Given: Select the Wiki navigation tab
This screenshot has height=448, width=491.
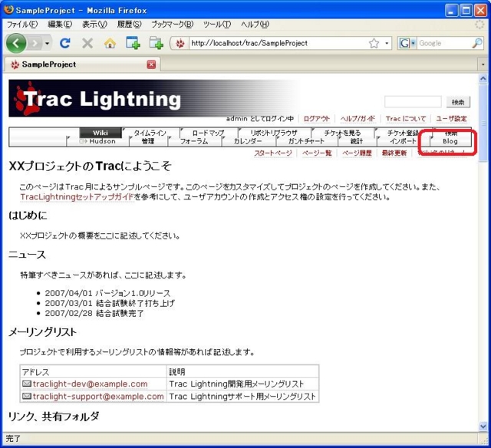Looking at the screenshot, I should 101,133.
